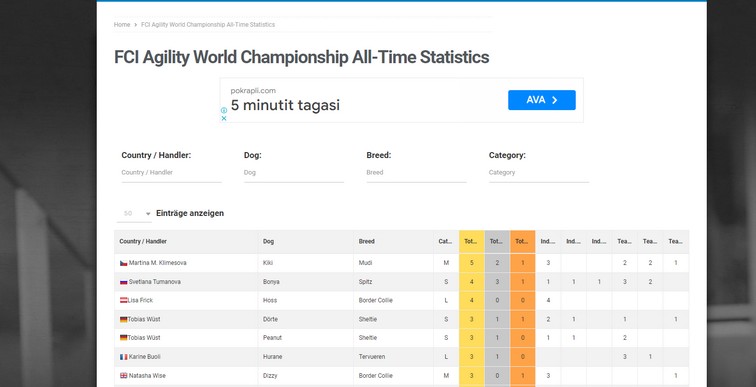This screenshot has width=756, height=387.
Task: Focus the Dog filter field
Action: 294,173
